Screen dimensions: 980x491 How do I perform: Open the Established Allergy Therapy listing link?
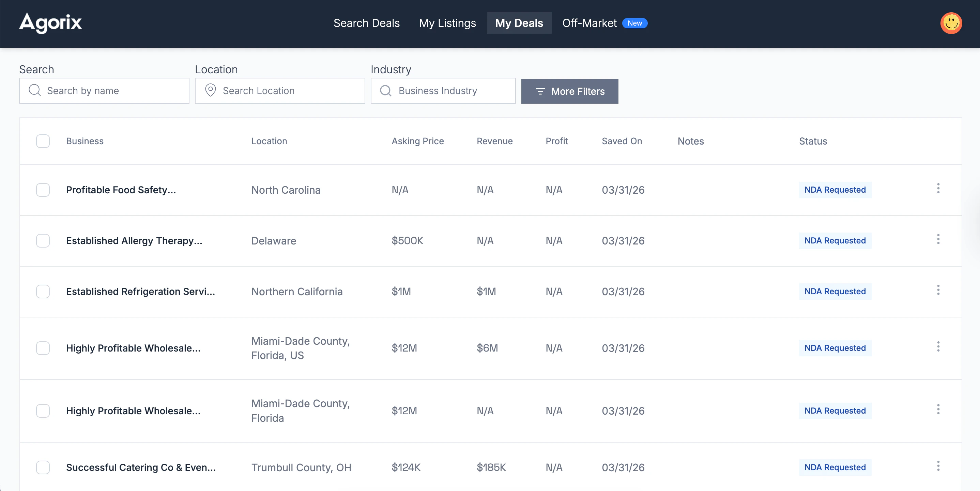coord(134,241)
